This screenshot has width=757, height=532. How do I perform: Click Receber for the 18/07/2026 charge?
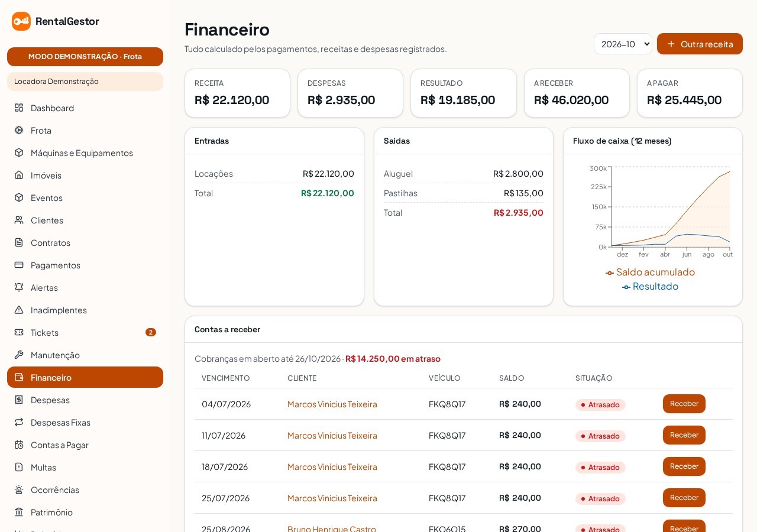click(684, 466)
